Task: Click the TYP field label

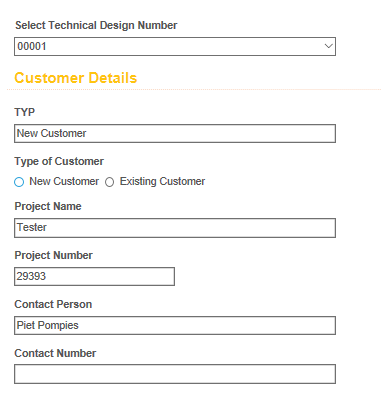Action: (x=24, y=112)
